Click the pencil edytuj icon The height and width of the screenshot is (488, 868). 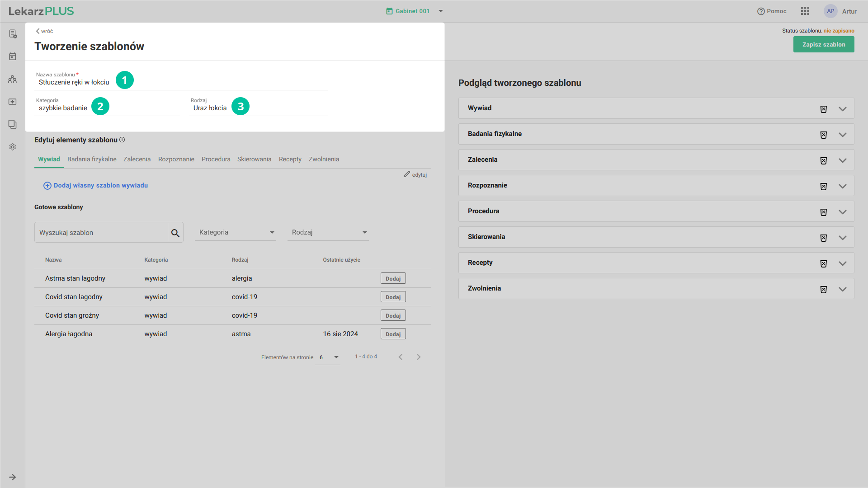pyautogui.click(x=407, y=174)
